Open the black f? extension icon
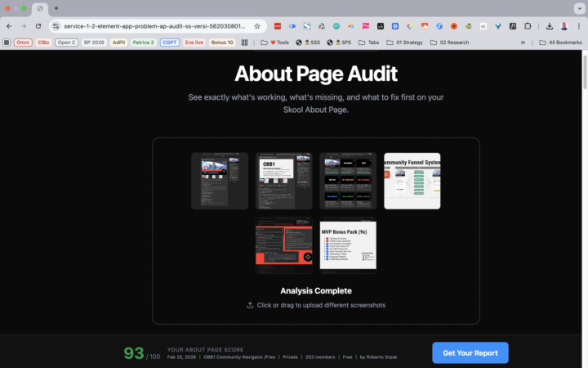Screen dimensions: 588x368 coord(513,26)
